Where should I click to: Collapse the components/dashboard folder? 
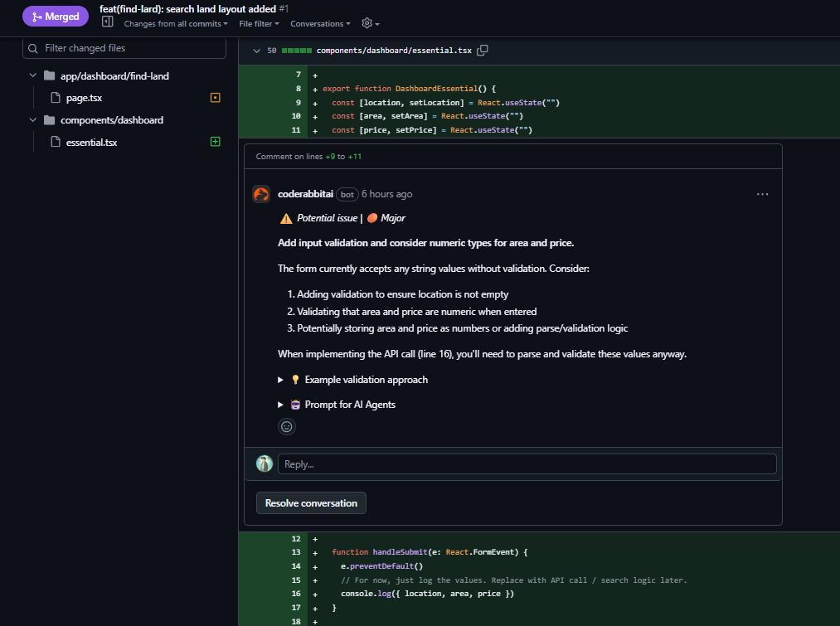point(32,119)
